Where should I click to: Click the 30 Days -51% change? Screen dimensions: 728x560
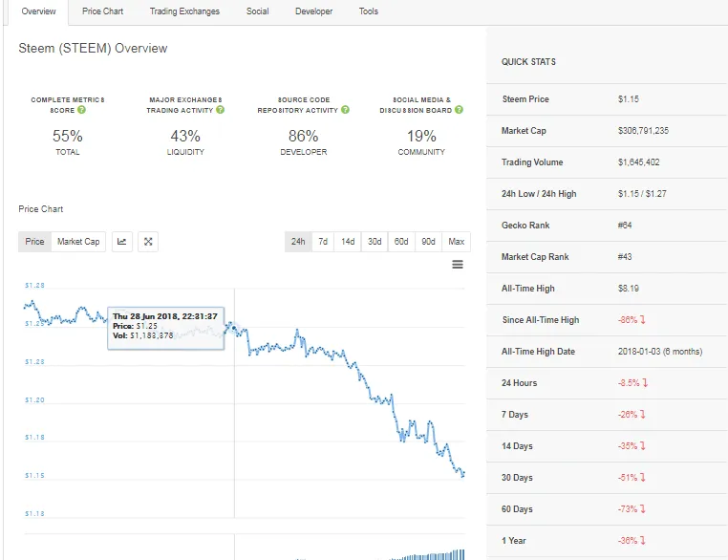pyautogui.click(x=632, y=478)
